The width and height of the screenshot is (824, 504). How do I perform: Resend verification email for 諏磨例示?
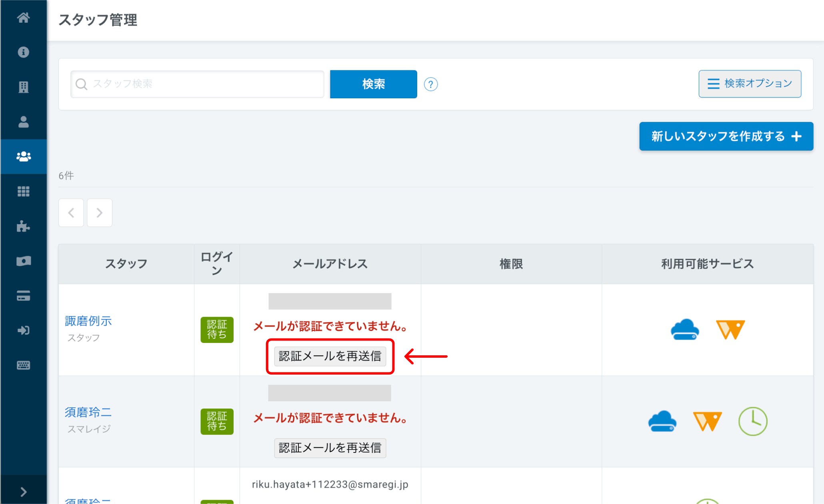click(330, 356)
